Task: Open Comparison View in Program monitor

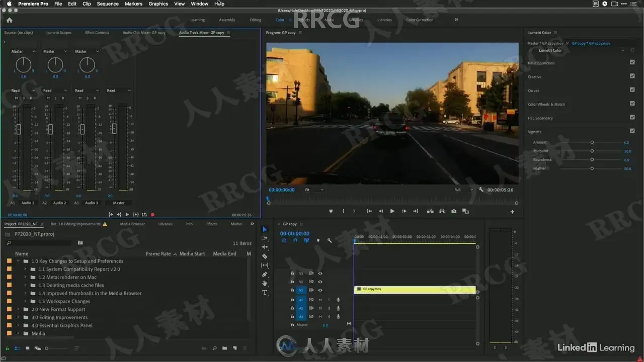Action: 465,211
